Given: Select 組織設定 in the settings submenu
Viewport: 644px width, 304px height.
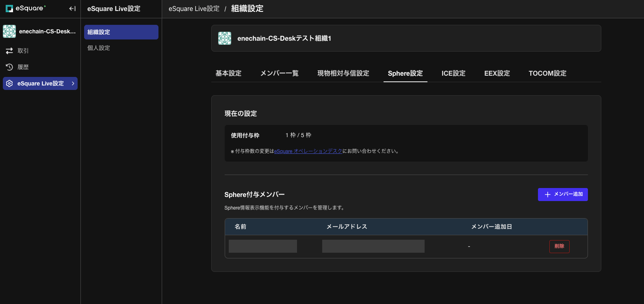Looking at the screenshot, I should (x=121, y=32).
